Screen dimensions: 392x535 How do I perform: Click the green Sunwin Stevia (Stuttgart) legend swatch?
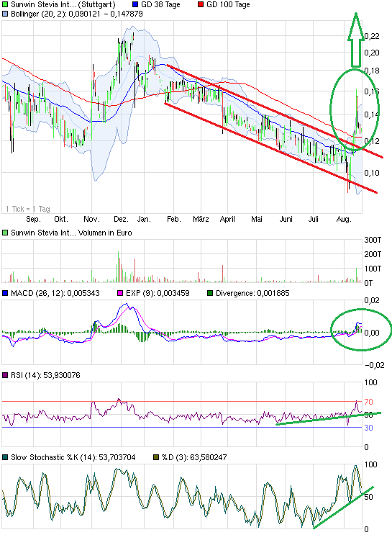coord(5,4)
